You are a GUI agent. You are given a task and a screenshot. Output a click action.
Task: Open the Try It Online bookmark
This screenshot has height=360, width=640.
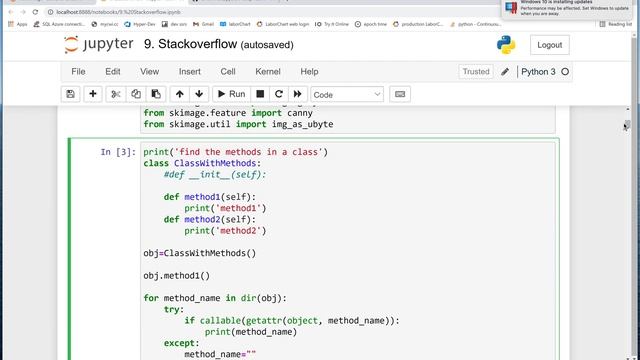332,24
